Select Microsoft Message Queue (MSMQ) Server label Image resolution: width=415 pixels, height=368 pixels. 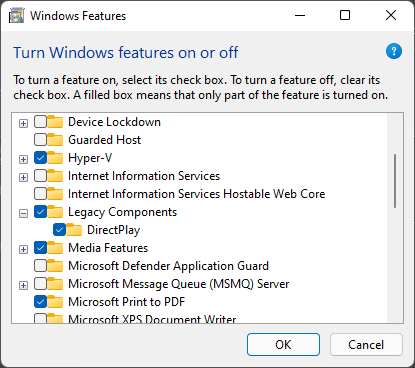pos(179,284)
